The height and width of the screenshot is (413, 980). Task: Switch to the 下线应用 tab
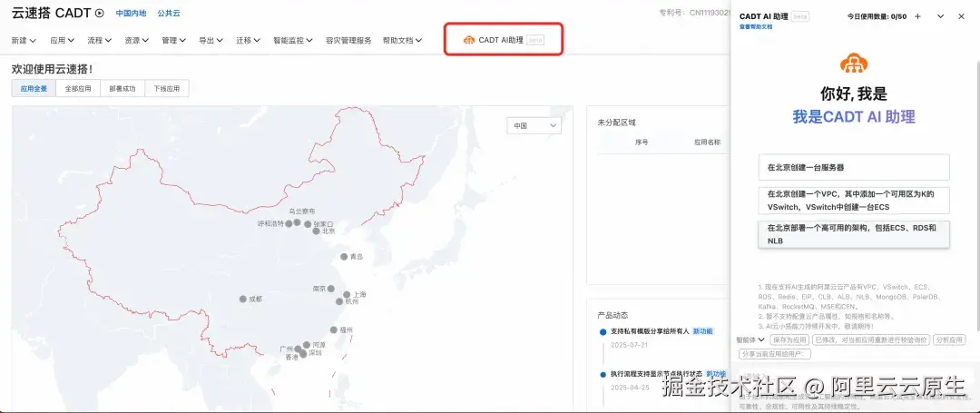click(x=167, y=89)
